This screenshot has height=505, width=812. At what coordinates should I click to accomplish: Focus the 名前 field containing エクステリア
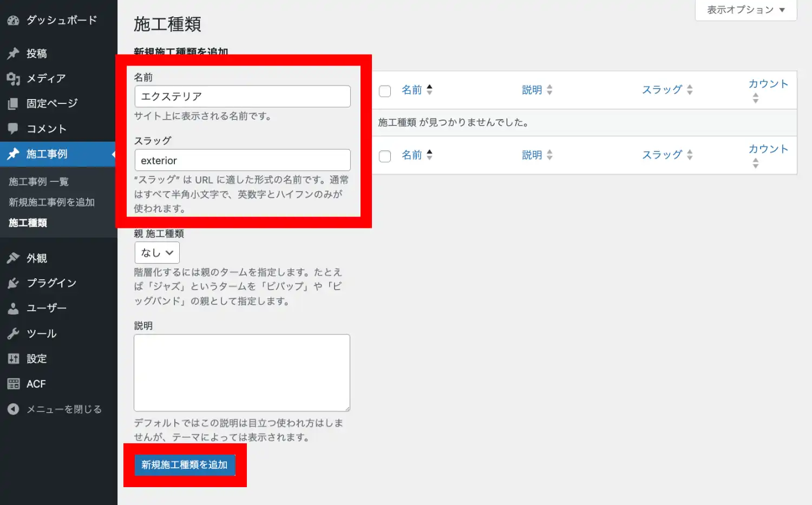pyautogui.click(x=243, y=96)
